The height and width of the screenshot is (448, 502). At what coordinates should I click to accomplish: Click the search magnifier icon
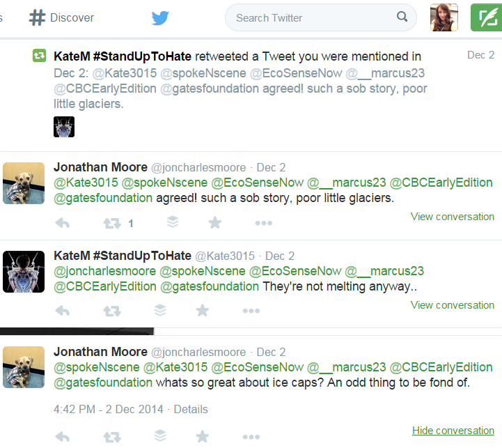[402, 17]
